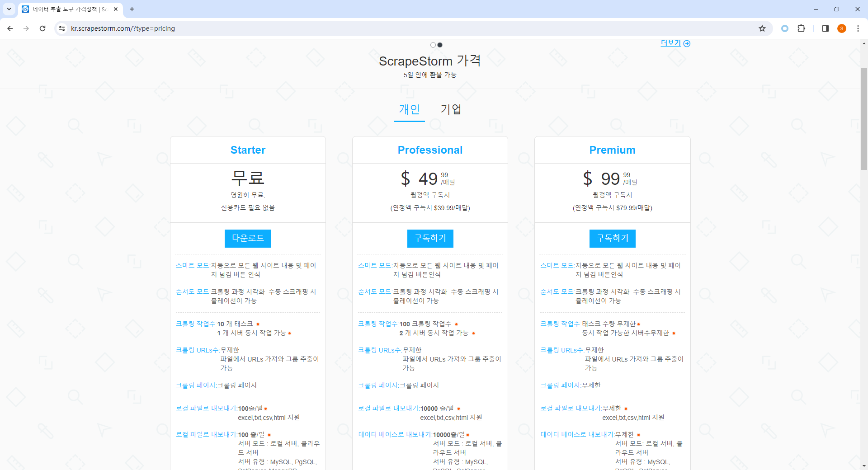The image size is (868, 470).
Task: Click the vertical page scrollbar thumb
Action: (x=864, y=119)
